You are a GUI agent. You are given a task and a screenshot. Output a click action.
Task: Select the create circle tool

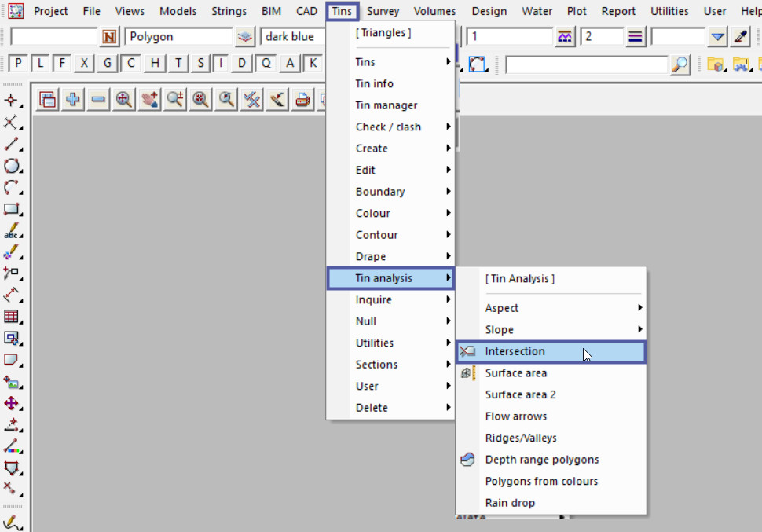coord(12,166)
